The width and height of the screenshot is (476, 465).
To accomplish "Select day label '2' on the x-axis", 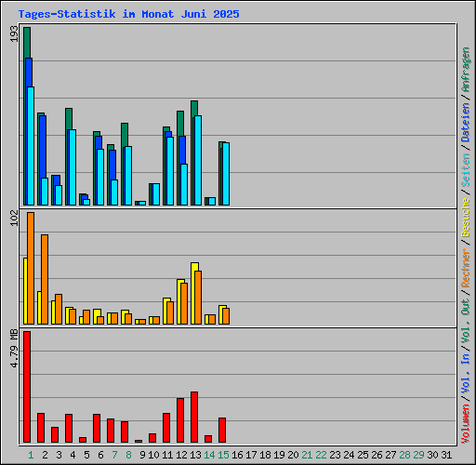I will pyautogui.click(x=45, y=455).
